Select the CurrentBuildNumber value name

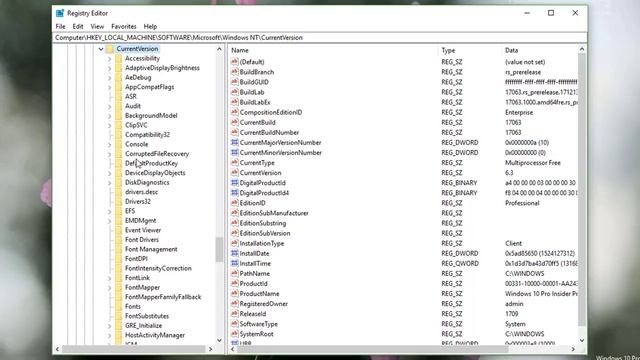pos(269,132)
